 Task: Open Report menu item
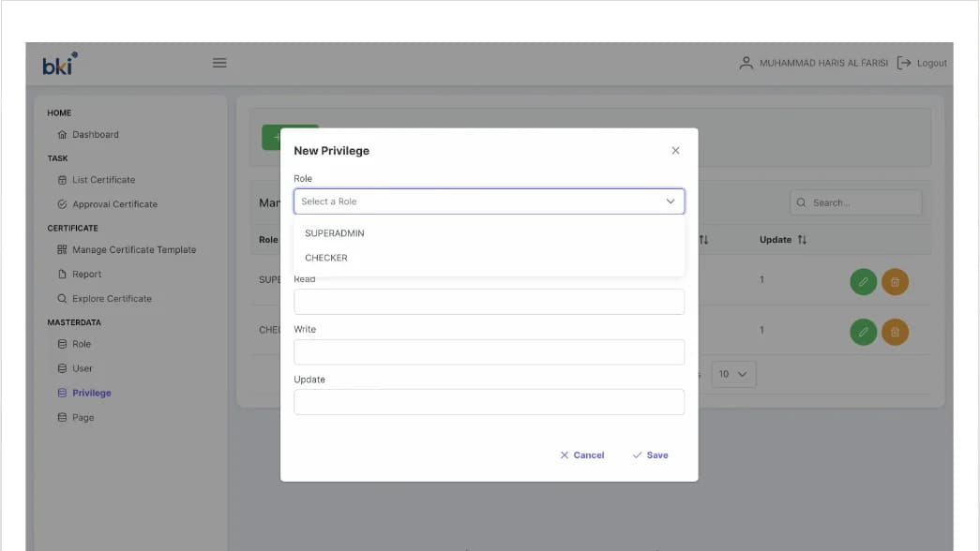click(x=86, y=275)
